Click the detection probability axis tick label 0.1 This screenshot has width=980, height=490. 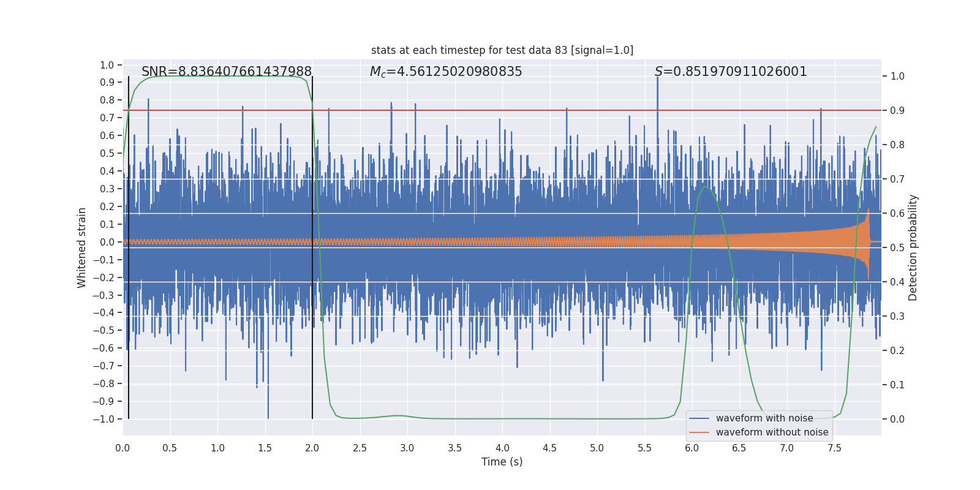(897, 385)
